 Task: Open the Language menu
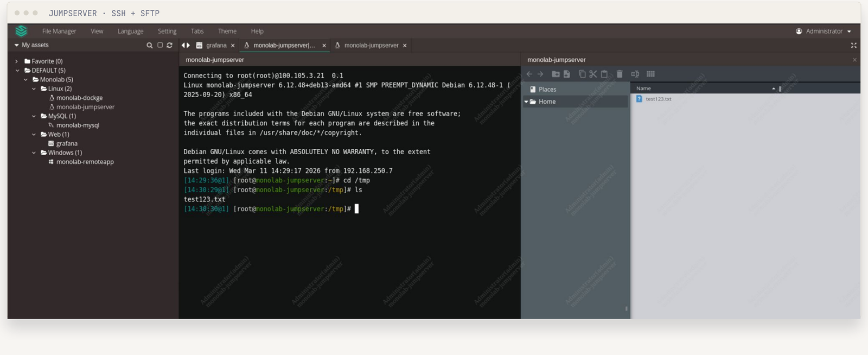130,31
